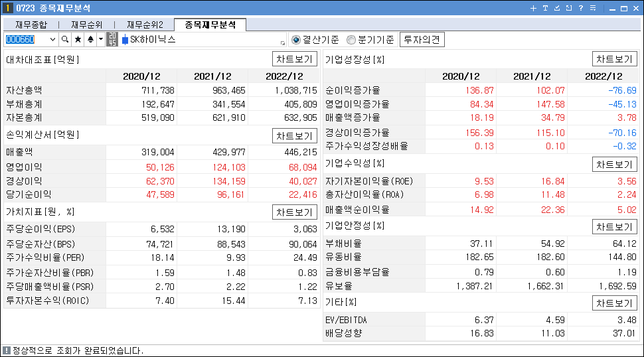Click the 매출액순이익율 value 5.02
The image size is (644, 357).
pyautogui.click(x=627, y=210)
